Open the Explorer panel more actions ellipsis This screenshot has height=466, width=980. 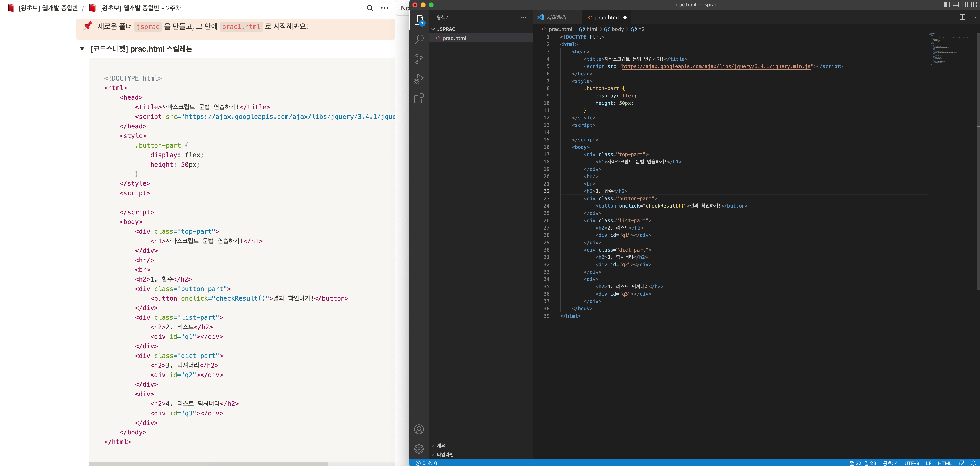524,18
